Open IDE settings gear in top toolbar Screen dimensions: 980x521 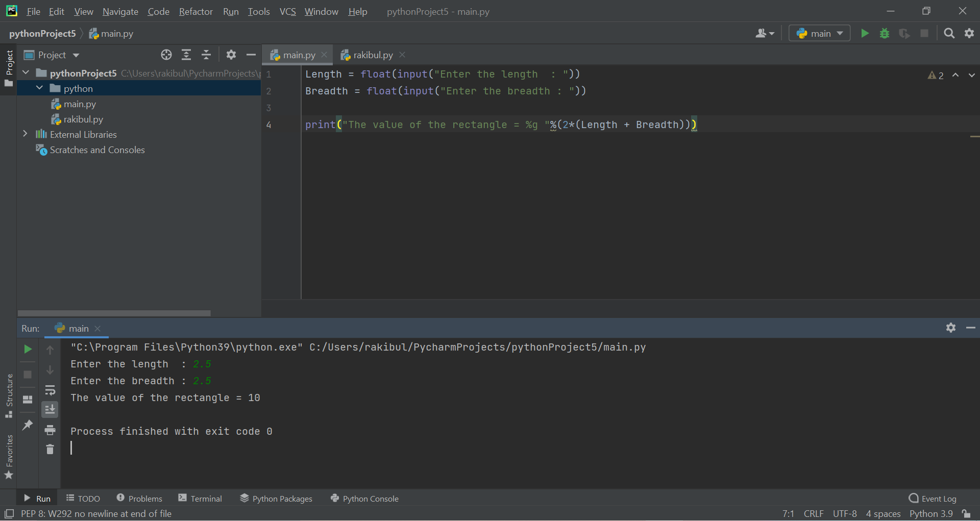pos(969,34)
